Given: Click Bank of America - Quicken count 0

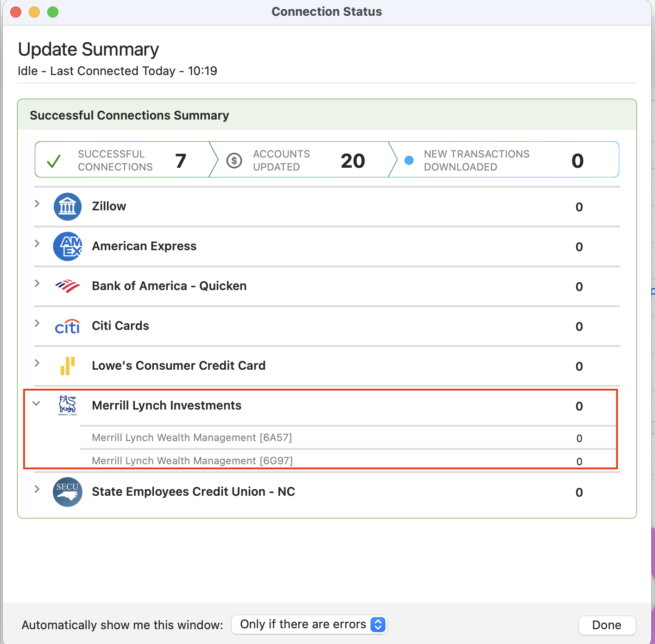Looking at the screenshot, I should pos(579,287).
